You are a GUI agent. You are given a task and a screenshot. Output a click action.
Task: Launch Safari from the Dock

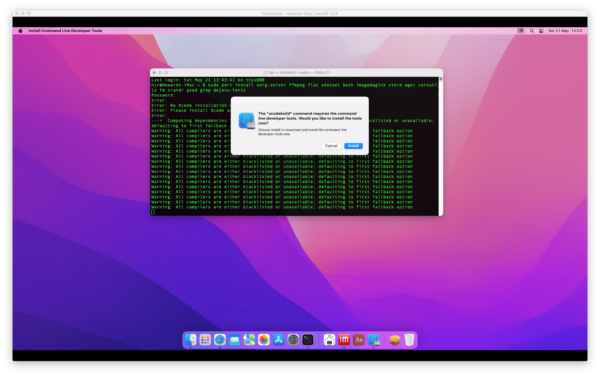click(220, 340)
